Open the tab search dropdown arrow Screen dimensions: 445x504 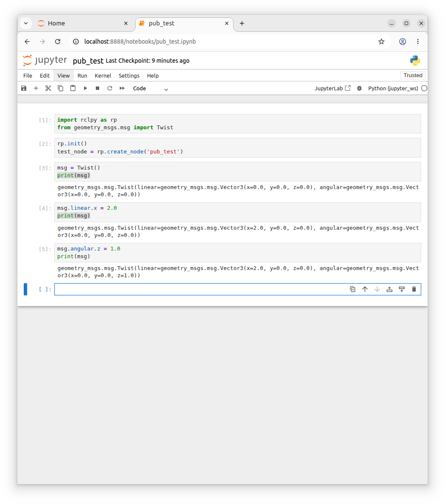pos(26,23)
